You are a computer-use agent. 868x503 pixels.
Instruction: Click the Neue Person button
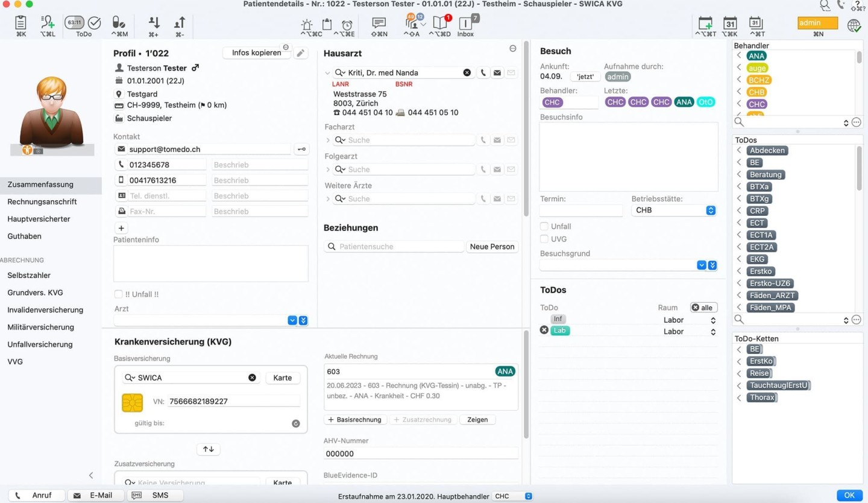492,247
